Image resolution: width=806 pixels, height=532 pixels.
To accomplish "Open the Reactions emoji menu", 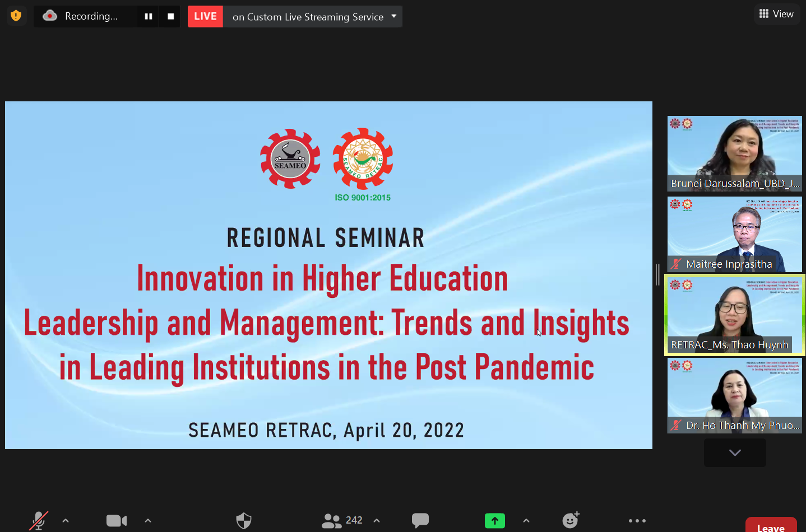I will [x=571, y=520].
